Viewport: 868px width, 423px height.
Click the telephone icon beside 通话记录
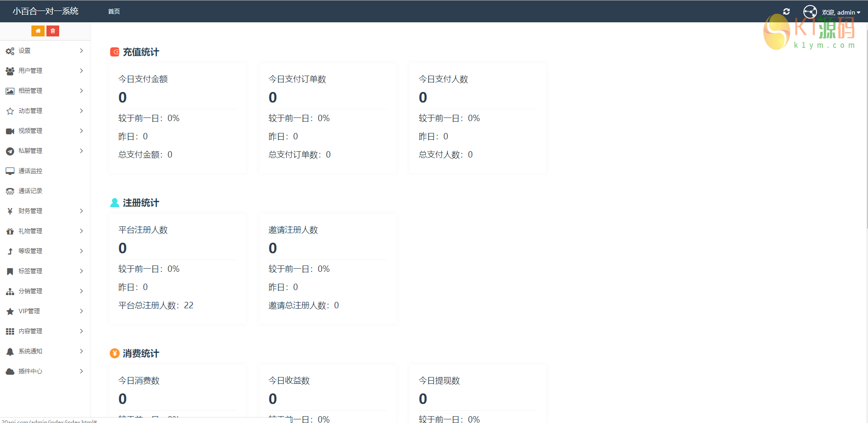tap(10, 191)
